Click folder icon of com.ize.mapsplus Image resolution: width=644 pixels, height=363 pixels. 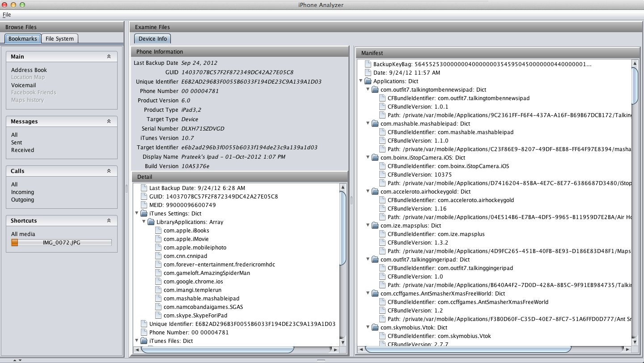pos(375,226)
